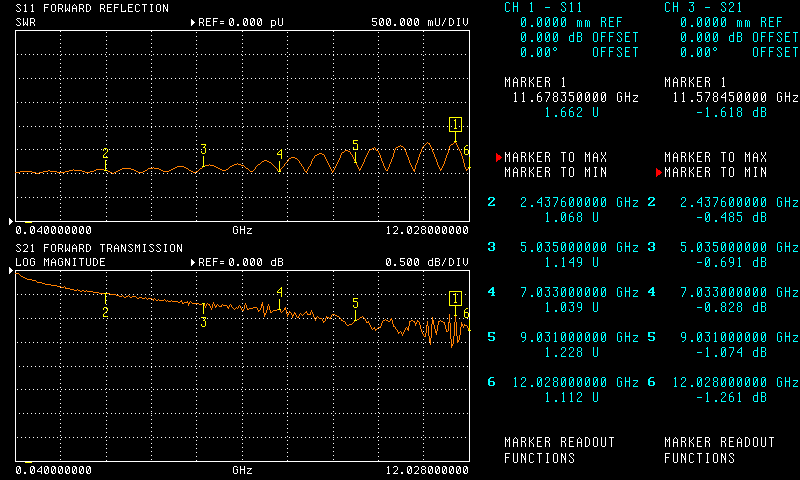The image size is (800, 480).
Task: Select marker 1 flag on the S21 trace
Action: [456, 298]
